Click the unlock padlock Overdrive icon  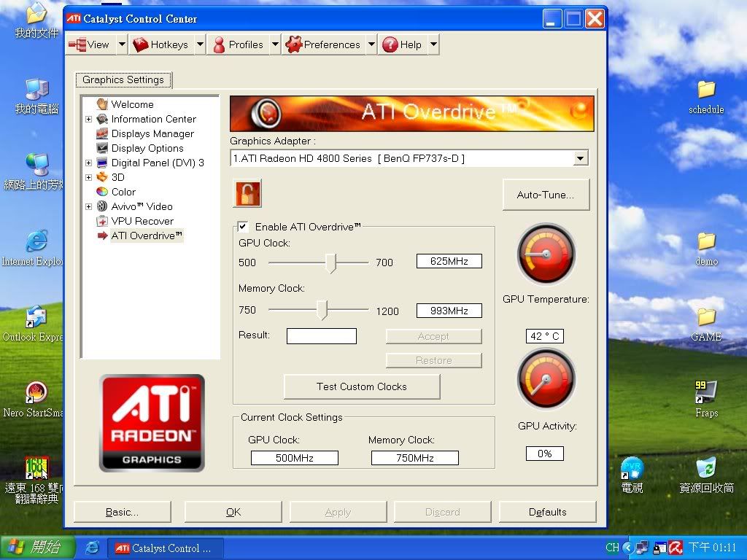pos(247,193)
